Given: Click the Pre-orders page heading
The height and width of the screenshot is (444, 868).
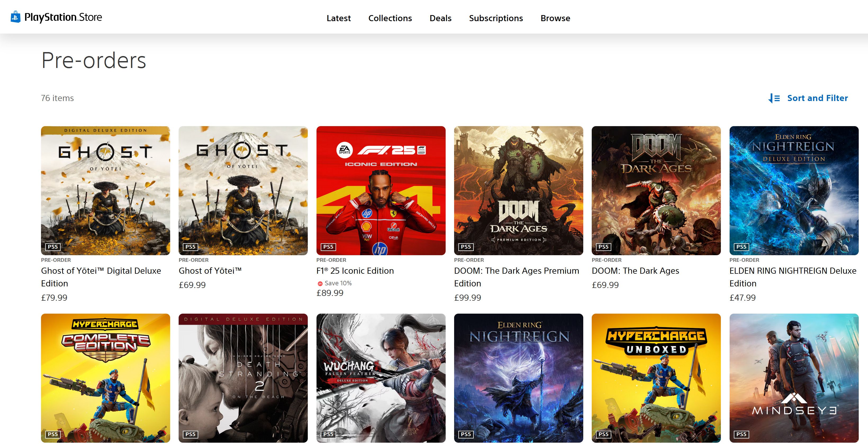Looking at the screenshot, I should 94,61.
